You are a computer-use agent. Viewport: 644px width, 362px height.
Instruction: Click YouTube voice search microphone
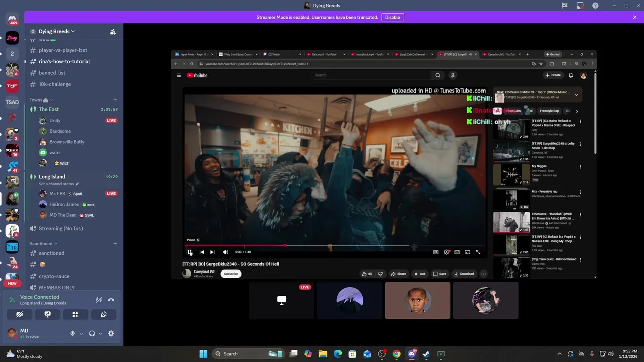(453, 75)
